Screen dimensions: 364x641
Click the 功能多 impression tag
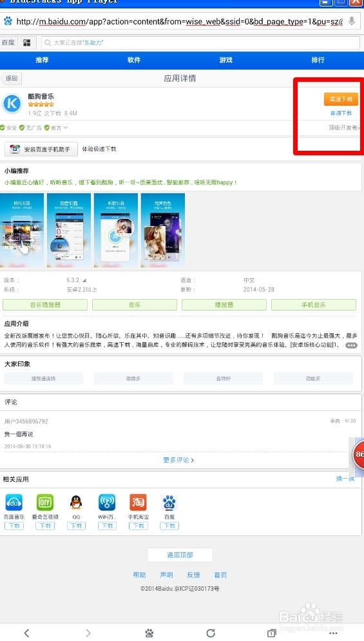(x=313, y=379)
